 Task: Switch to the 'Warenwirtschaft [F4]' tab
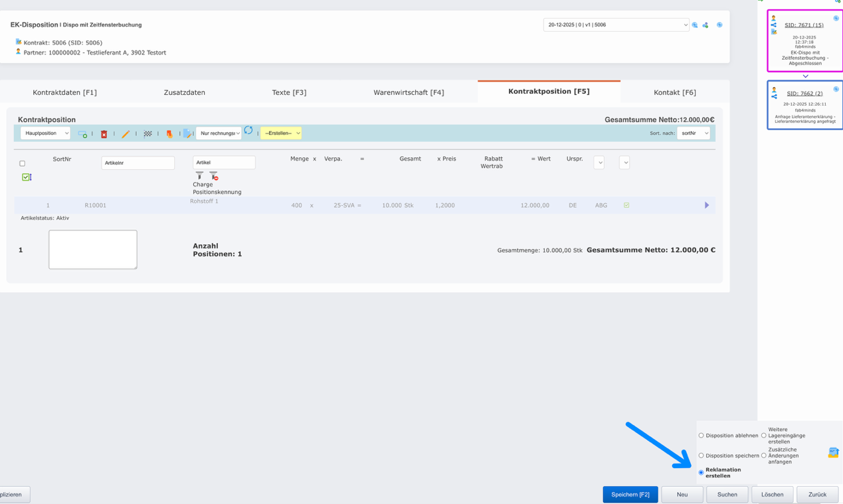click(409, 92)
